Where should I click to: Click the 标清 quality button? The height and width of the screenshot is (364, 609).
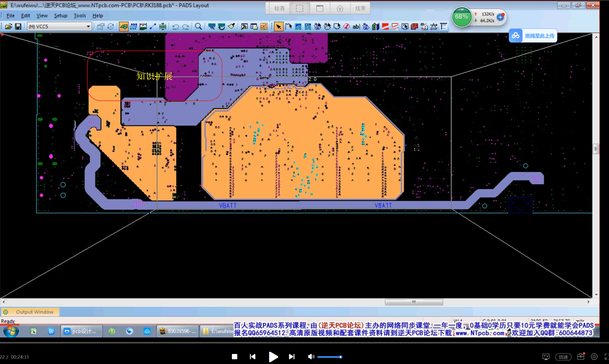tap(279, 9)
